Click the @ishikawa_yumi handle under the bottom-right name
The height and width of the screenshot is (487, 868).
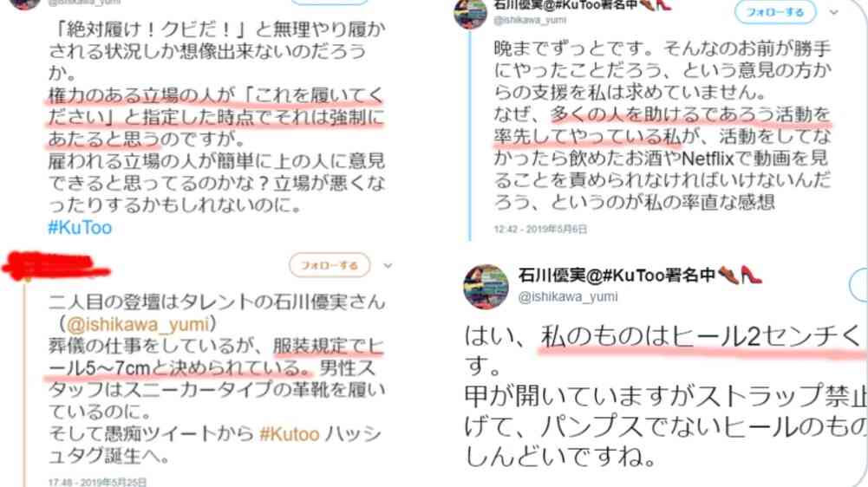tap(568, 297)
